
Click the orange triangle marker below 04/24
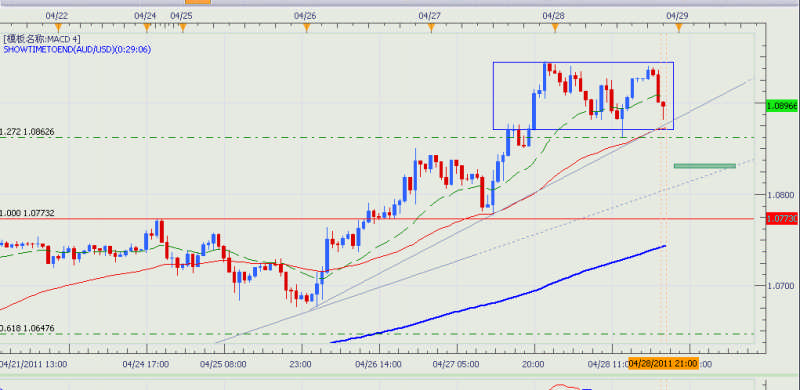click(x=147, y=27)
